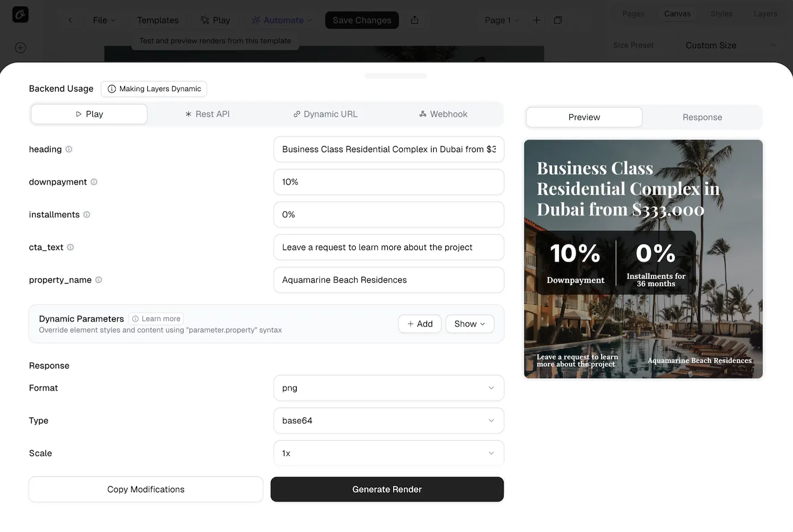This screenshot has height=532, width=793.
Task: Switch to the Preview tab
Action: [584, 117]
